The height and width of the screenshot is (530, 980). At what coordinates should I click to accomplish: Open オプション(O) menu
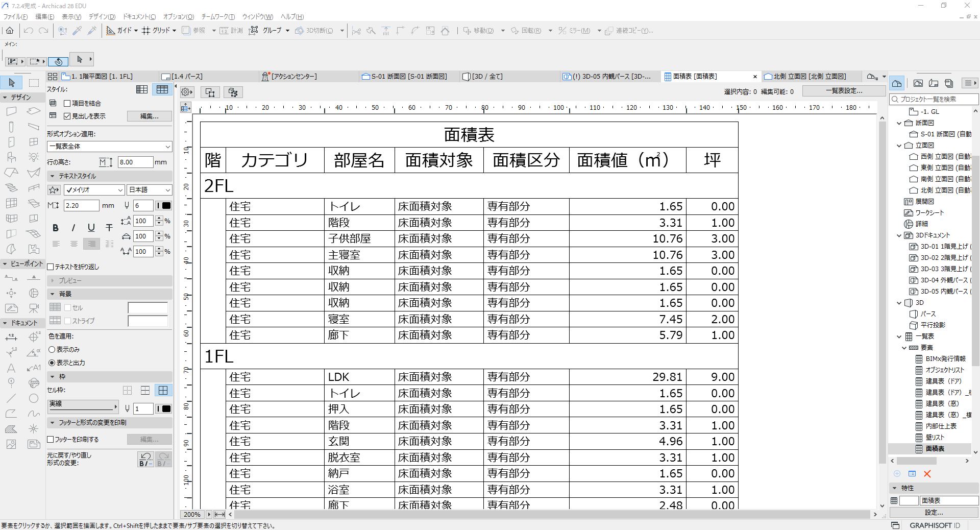(179, 17)
